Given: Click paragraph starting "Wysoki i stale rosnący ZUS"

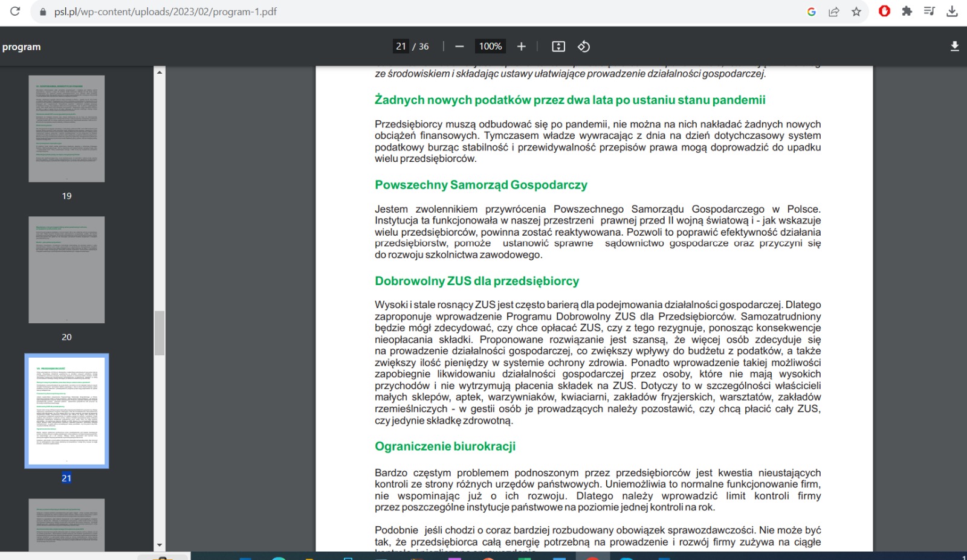Looking at the screenshot, I should click(598, 362).
